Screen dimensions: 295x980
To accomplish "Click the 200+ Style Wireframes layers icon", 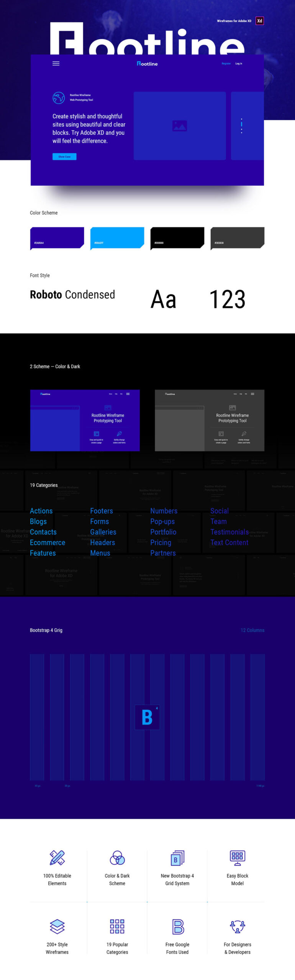I will click(57, 926).
